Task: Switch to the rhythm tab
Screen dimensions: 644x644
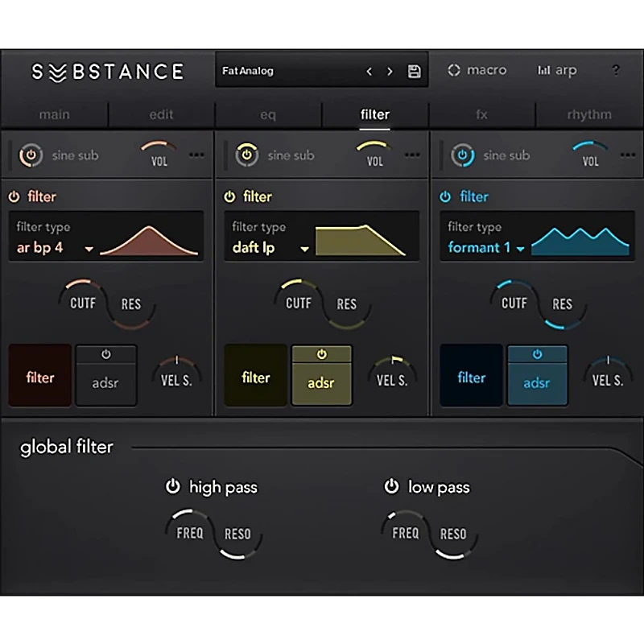Action: click(x=588, y=114)
